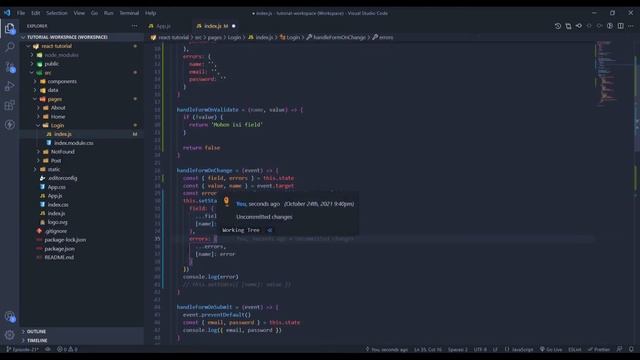Click the eye icon in status bar
640x360 pixels.
tap(48, 349)
